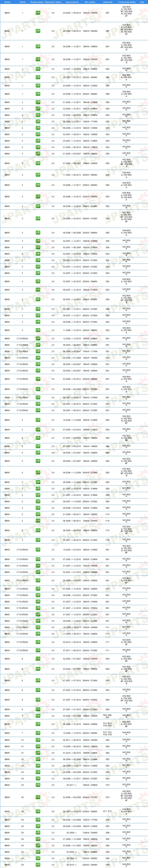This screenshot has width=148, height=868.
Task: Click the Pojemność silnika column header
Action: pyautogui.click(x=53, y=2)
